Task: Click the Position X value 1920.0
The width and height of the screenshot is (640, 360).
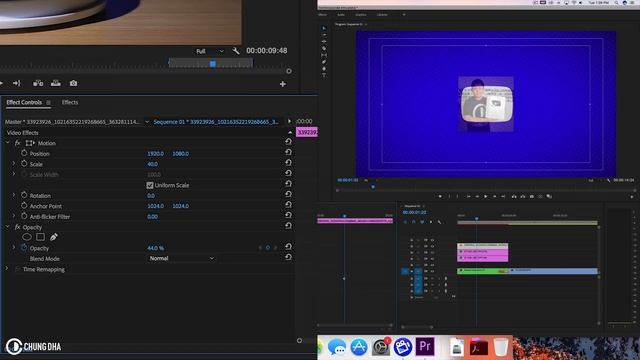Action: pyautogui.click(x=156, y=153)
